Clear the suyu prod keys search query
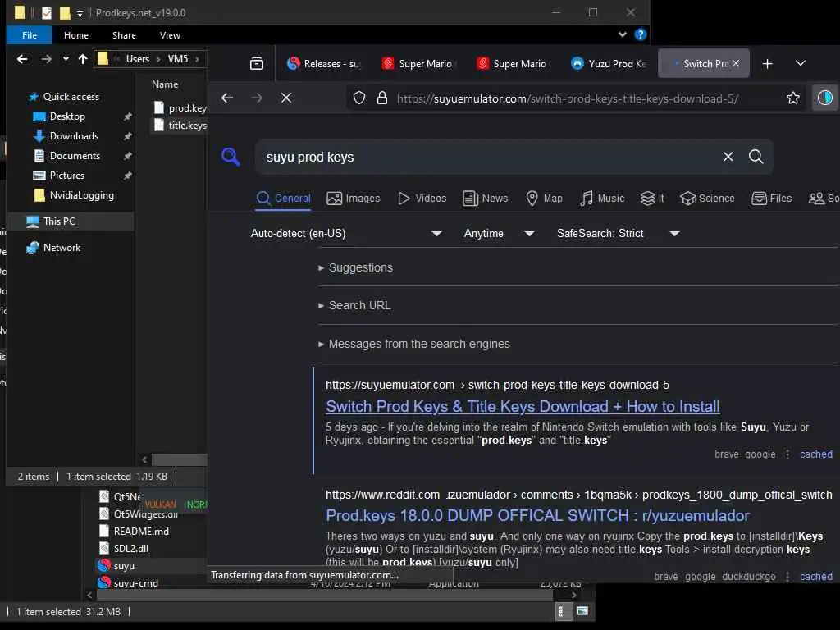This screenshot has width=840, height=630. pos(728,157)
